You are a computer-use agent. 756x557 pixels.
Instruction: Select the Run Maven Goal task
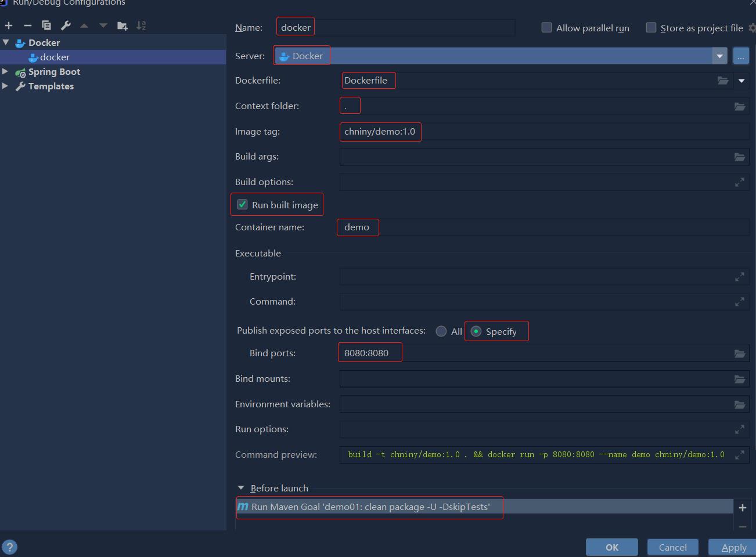[x=484, y=507]
